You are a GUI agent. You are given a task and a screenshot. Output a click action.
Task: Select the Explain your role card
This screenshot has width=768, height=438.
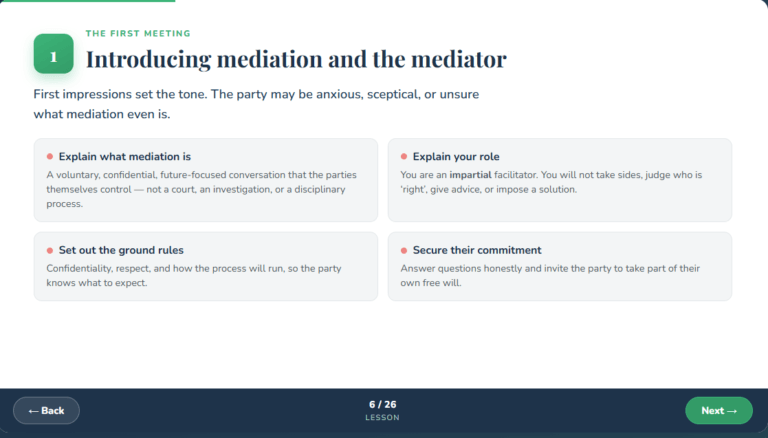click(560, 180)
